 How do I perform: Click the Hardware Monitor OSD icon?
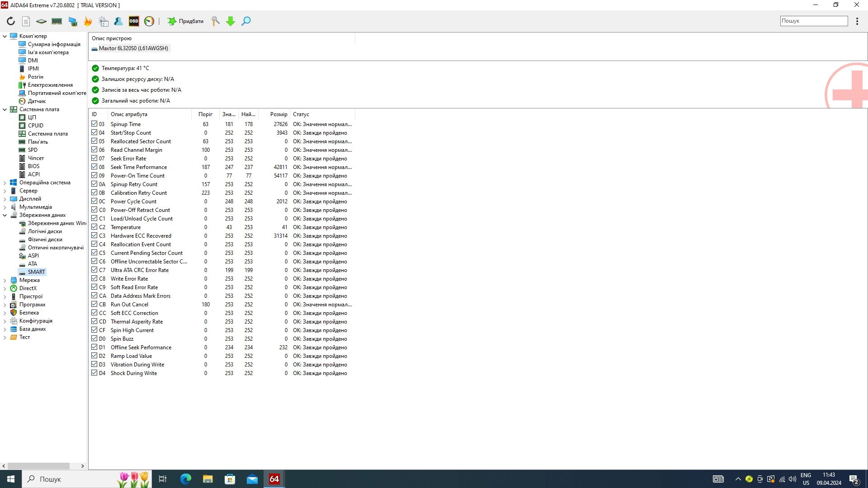pyautogui.click(x=133, y=21)
